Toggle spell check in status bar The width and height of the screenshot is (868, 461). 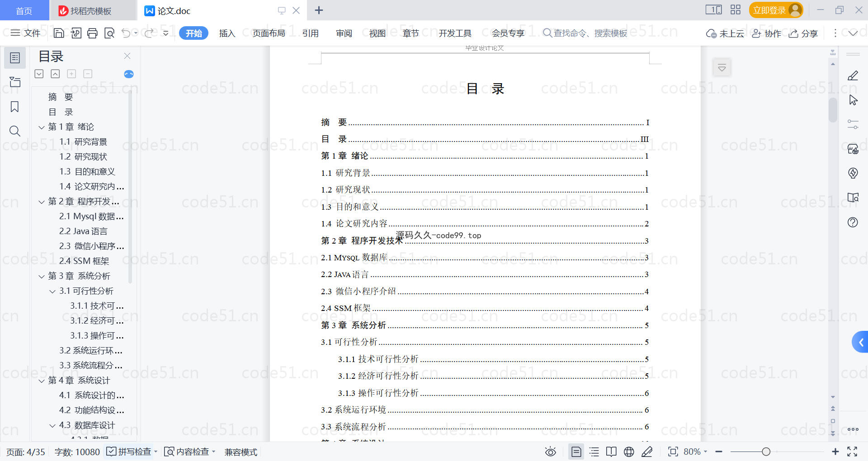(129, 452)
